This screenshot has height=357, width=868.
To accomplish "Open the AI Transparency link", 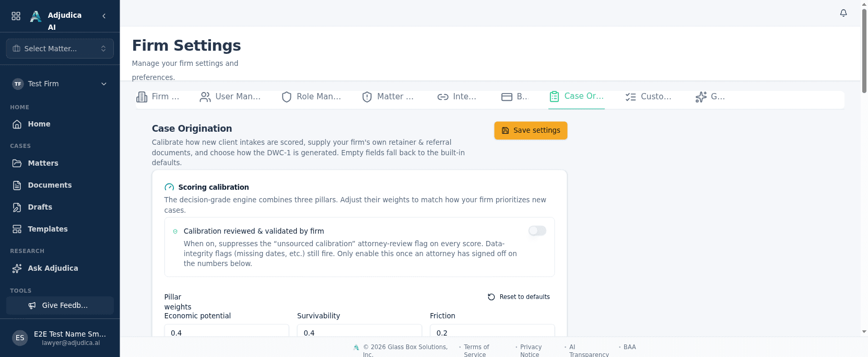I will [x=589, y=351].
